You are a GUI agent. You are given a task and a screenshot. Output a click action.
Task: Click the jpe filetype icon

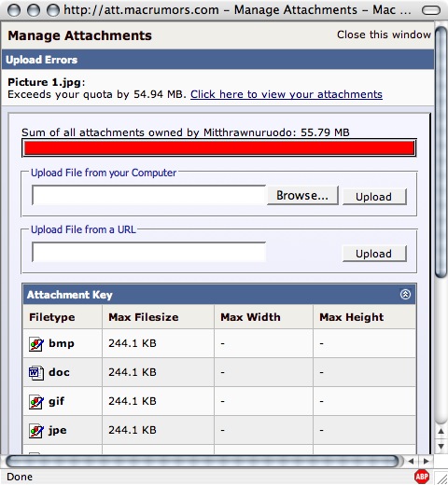[36, 430]
